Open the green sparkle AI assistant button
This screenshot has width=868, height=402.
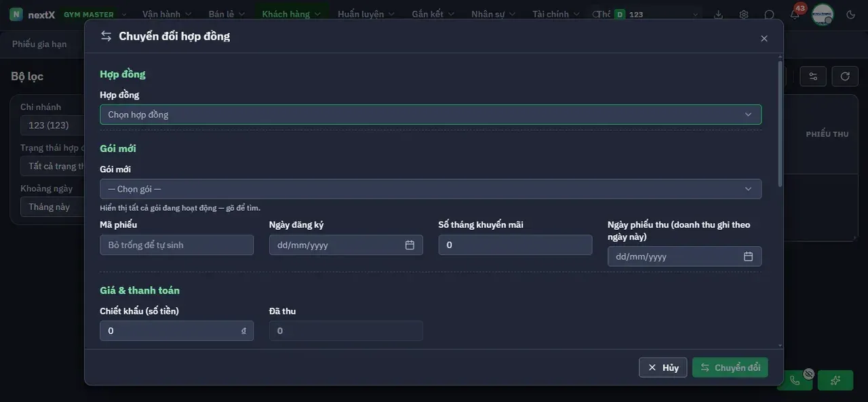click(835, 380)
